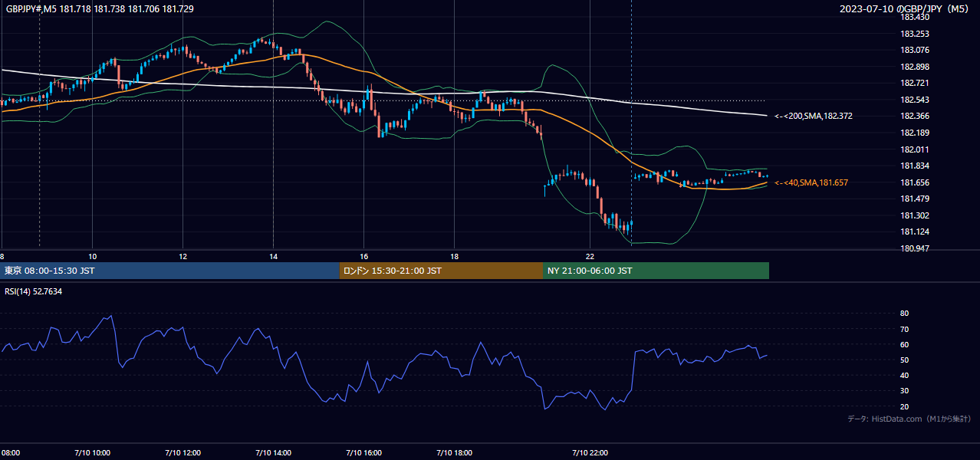Click the price axis value 181.302
The height and width of the screenshot is (460, 980).
pyautogui.click(x=915, y=215)
